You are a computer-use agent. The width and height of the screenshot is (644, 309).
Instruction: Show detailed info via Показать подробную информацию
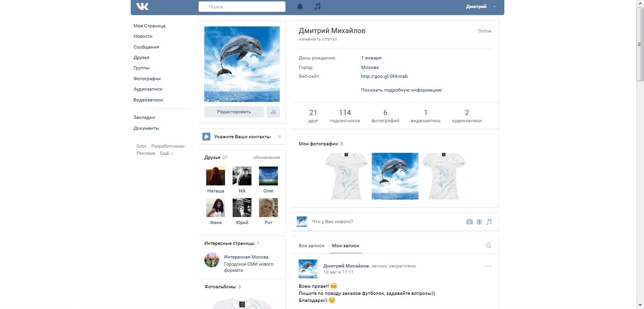pyautogui.click(x=401, y=90)
